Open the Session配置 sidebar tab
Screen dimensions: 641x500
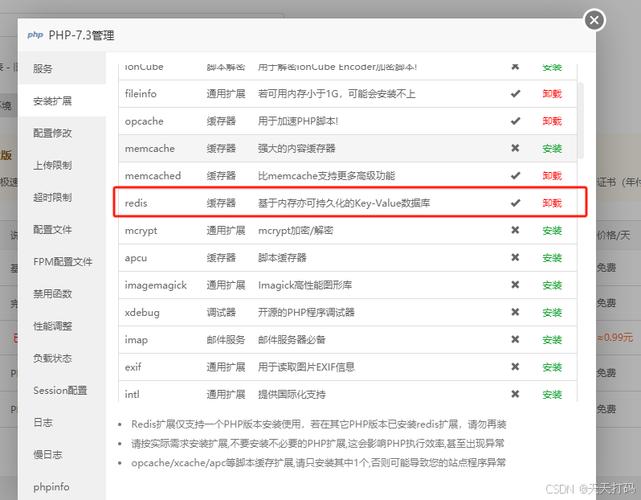[62, 390]
